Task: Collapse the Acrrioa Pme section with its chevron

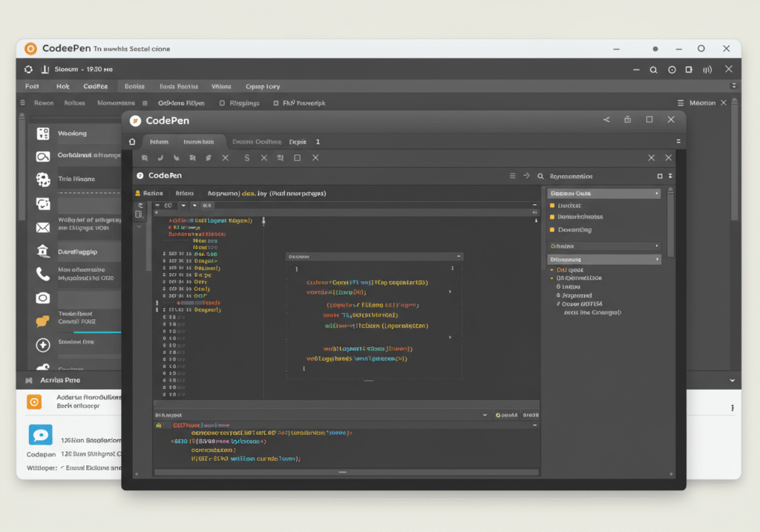Action: 732,381
